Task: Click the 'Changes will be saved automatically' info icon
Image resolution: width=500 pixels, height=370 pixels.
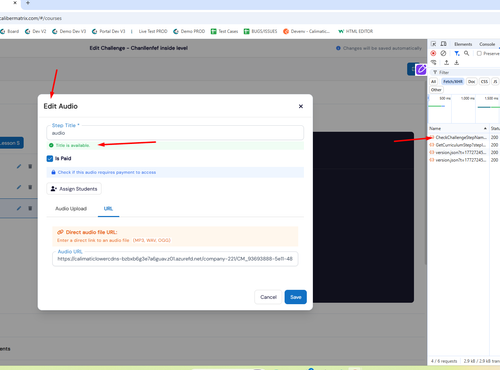Action: tap(338, 48)
